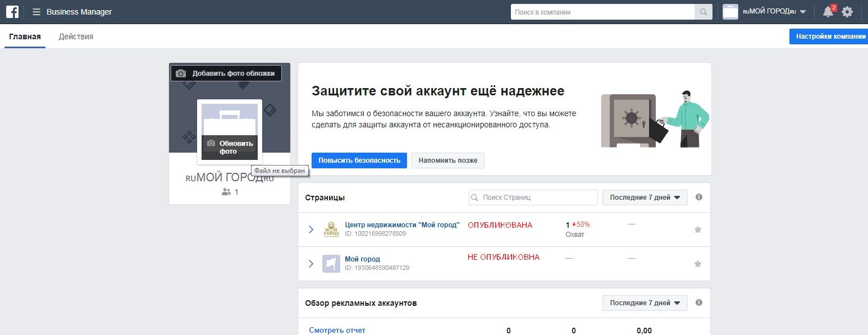Click the 50% decrease indicator
868x335 pixels.
pyautogui.click(x=581, y=224)
